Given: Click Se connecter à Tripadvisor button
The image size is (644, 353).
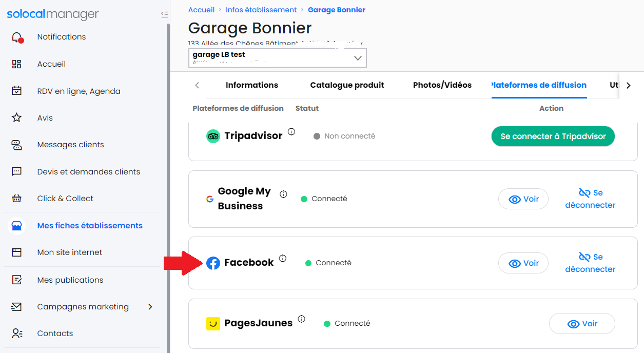Looking at the screenshot, I should point(553,136).
